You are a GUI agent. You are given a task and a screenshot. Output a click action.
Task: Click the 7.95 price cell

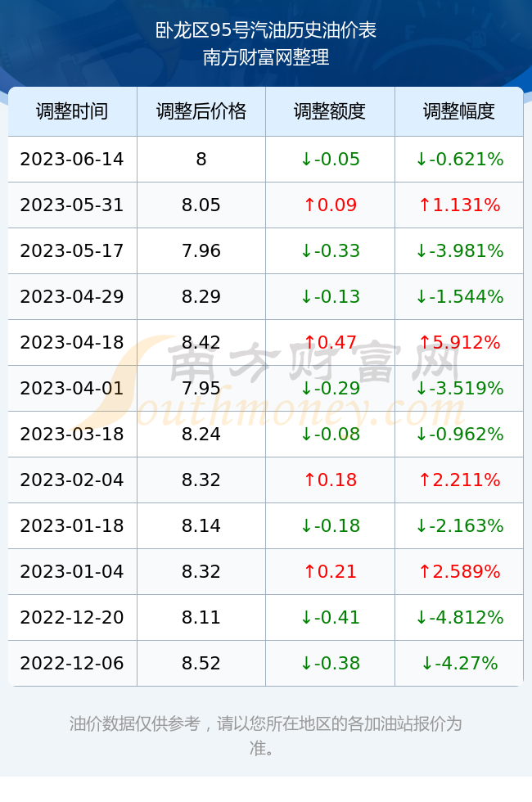201,388
